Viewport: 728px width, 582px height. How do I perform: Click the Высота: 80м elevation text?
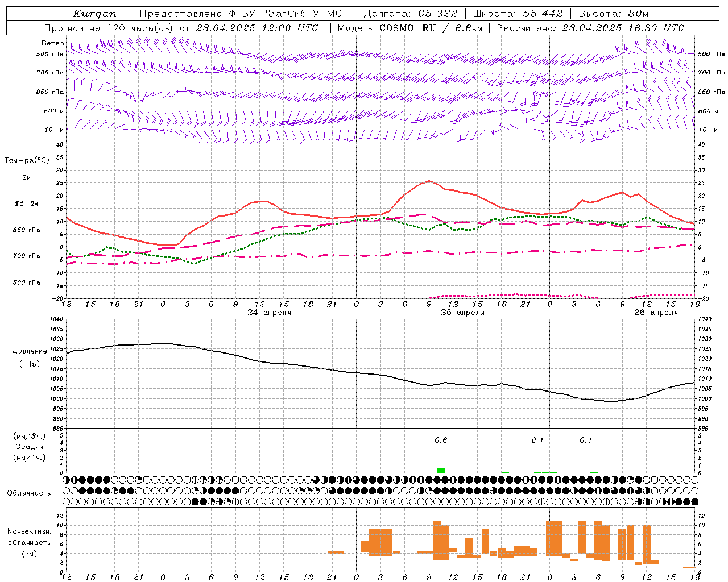click(x=613, y=14)
